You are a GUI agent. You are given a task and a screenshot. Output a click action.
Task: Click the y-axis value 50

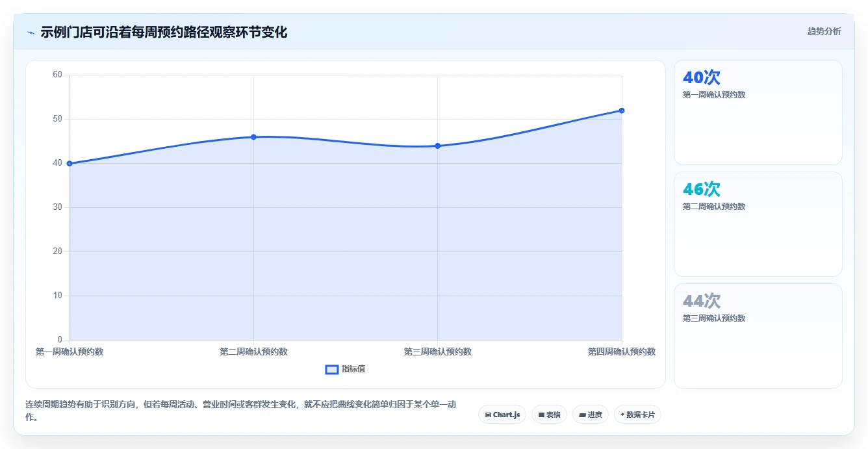click(58, 119)
